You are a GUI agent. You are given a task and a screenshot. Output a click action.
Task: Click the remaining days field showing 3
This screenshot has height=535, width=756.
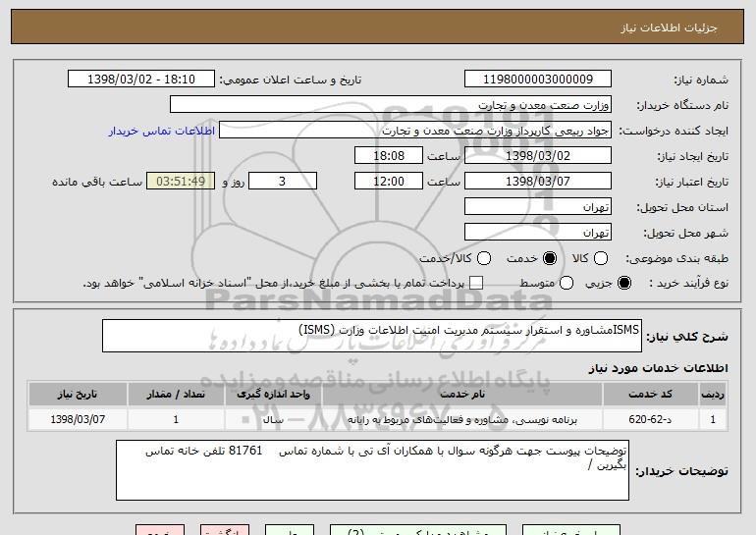click(x=283, y=182)
